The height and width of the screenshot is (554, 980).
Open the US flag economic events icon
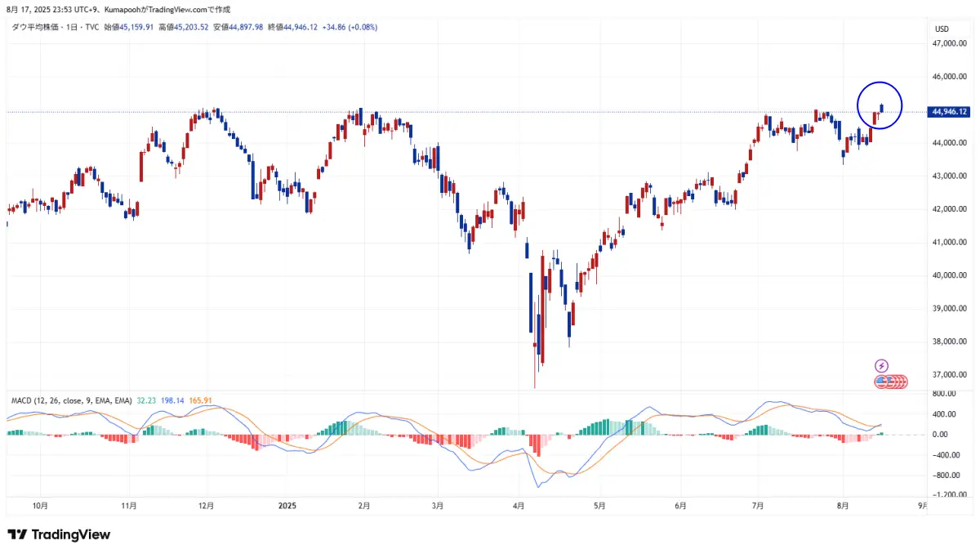pyautogui.click(x=882, y=381)
